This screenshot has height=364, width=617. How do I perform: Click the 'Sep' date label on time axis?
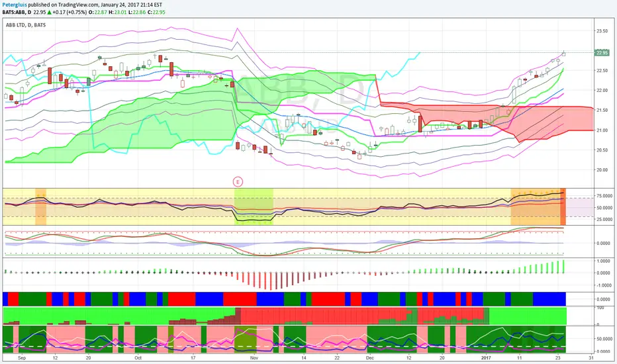[22, 358]
